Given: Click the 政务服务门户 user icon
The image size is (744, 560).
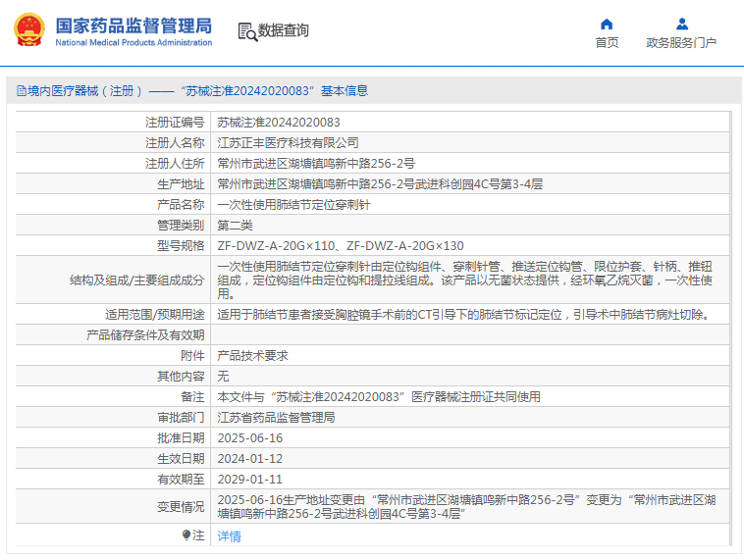Looking at the screenshot, I should coord(682,24).
